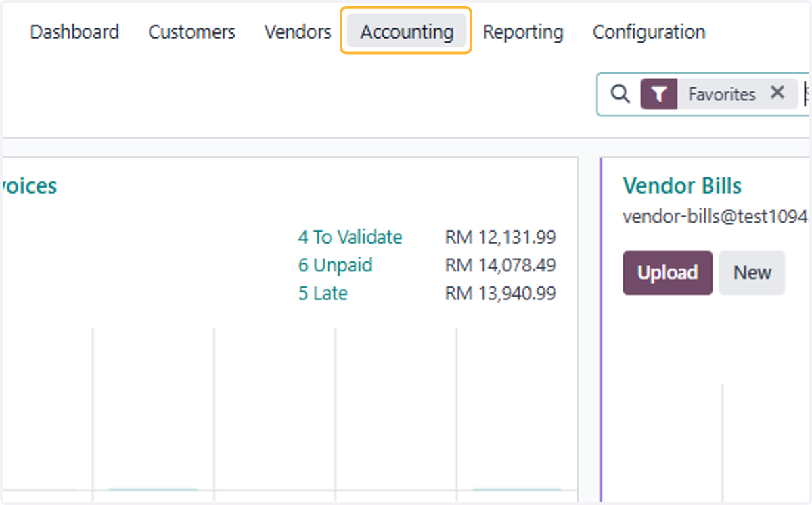
Task: Open the 6 Unpaid invoices link
Action: 335,265
